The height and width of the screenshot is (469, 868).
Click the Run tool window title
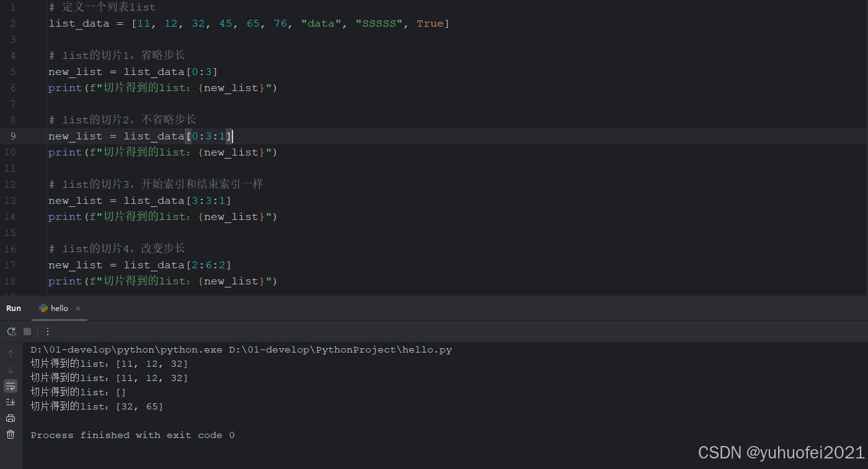coord(14,308)
